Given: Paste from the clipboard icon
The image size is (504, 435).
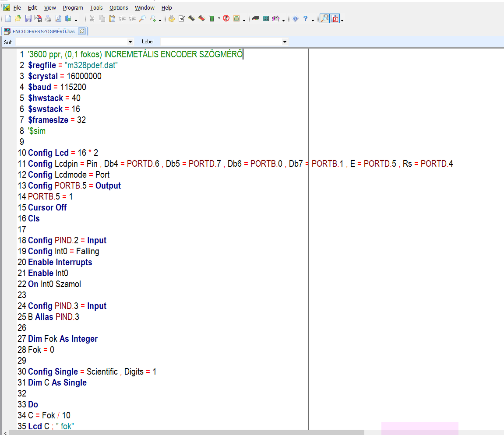Looking at the screenshot, I should pos(112,19).
